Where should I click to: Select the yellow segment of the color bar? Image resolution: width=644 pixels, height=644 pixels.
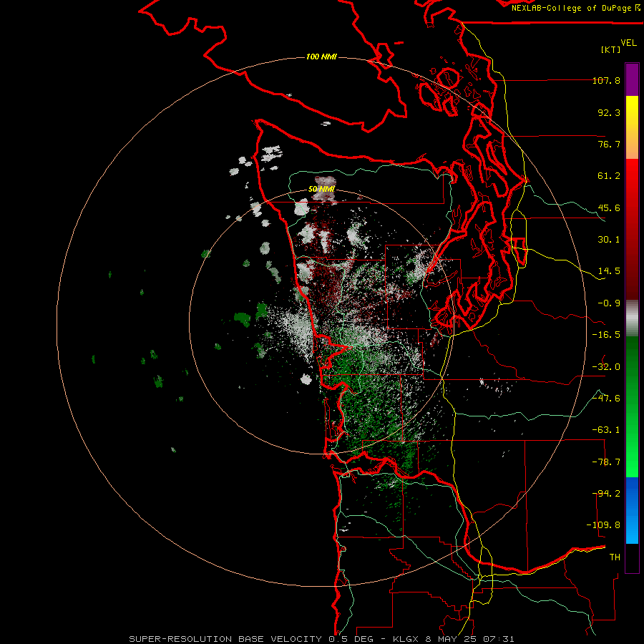[x=632, y=127]
